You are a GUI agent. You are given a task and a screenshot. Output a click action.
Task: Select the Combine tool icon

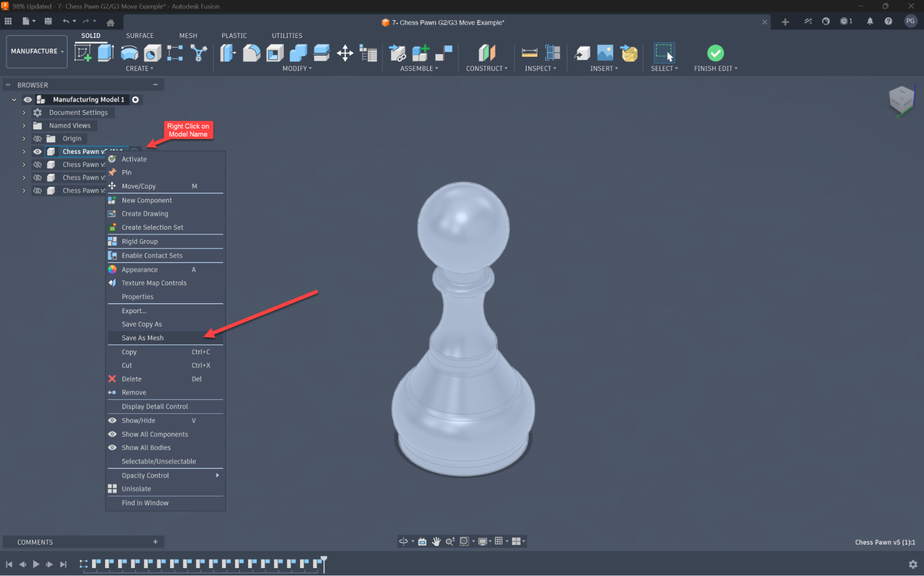tap(298, 53)
